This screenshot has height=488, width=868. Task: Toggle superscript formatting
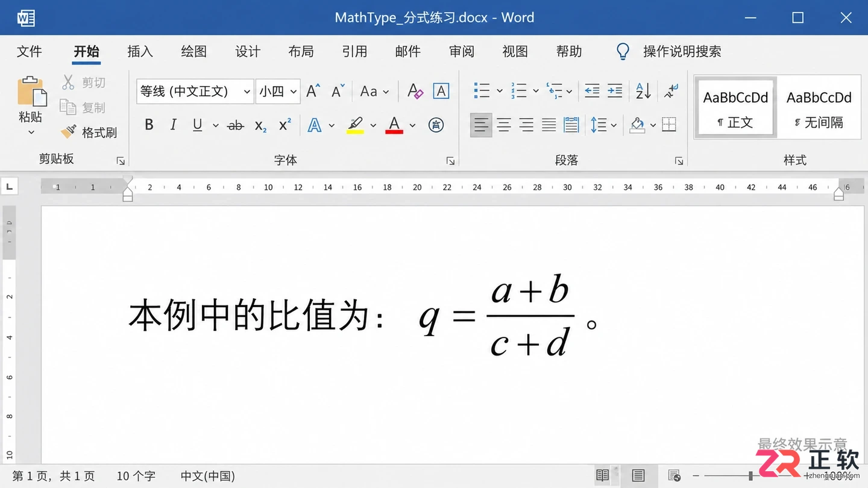(x=285, y=124)
